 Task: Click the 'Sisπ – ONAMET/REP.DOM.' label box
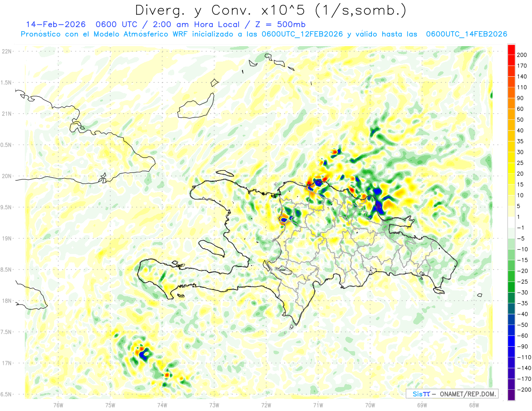(452, 394)
